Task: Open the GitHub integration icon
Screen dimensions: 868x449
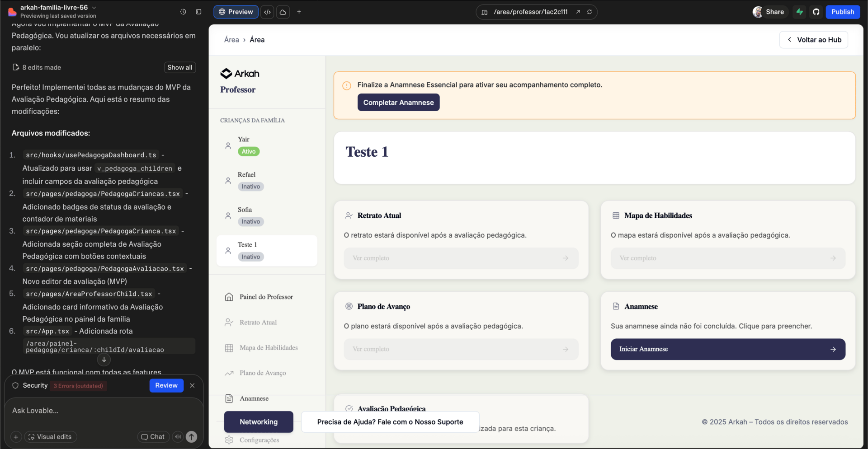Action: pyautogui.click(x=816, y=12)
